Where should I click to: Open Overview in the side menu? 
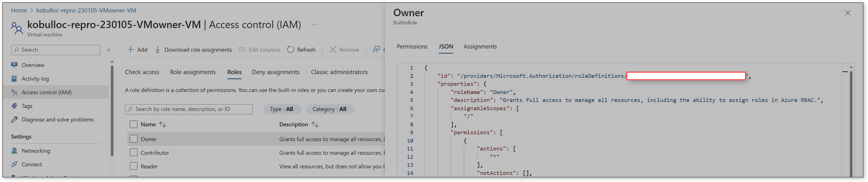(x=33, y=65)
